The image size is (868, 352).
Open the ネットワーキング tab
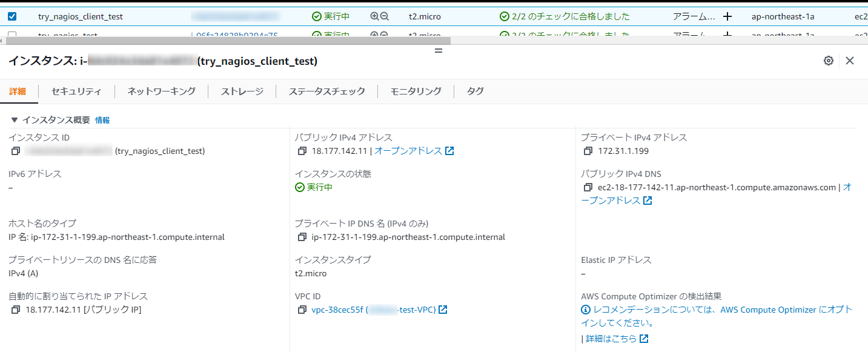click(161, 91)
